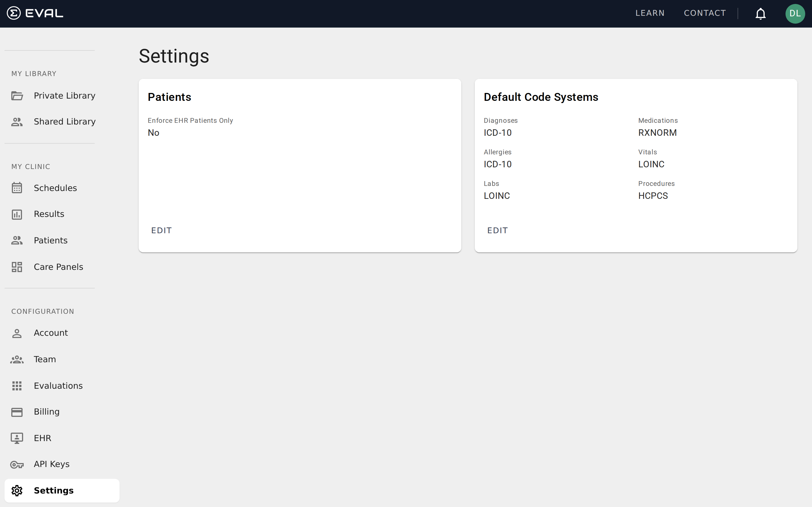Open the LEARN menu item
812x507 pixels.
point(650,13)
